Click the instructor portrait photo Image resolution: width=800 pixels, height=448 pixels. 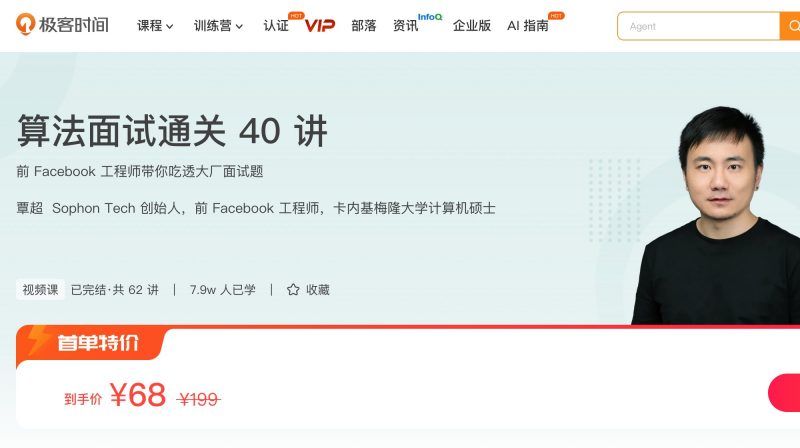coord(716,215)
